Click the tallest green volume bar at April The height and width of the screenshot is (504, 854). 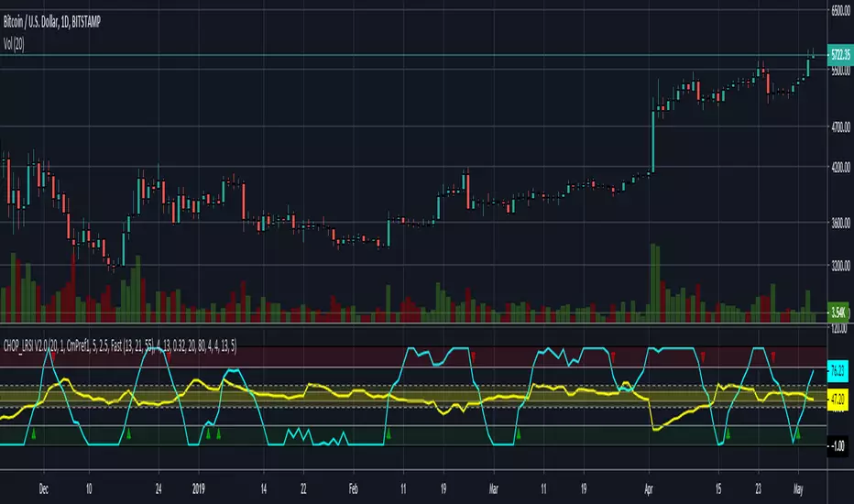coord(653,283)
